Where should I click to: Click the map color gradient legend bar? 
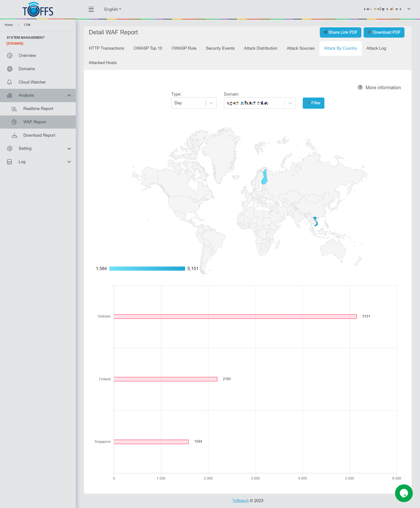pyautogui.click(x=147, y=269)
